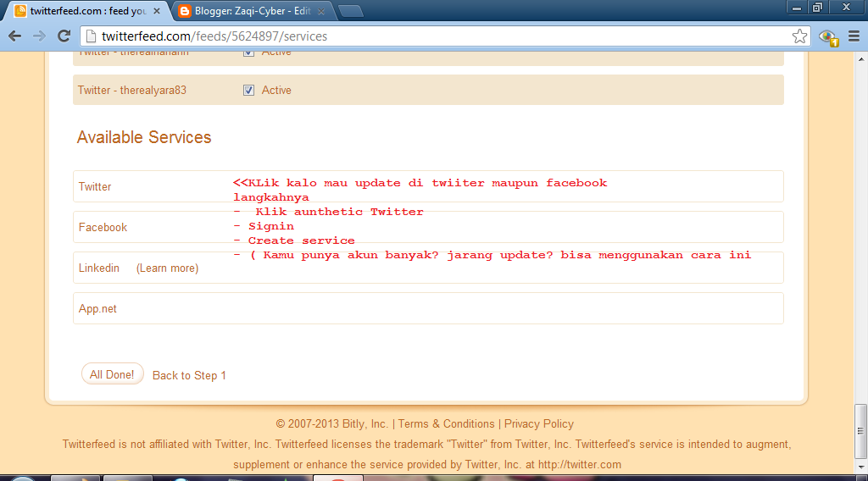The height and width of the screenshot is (481, 868).
Task: Go Back to Step 1
Action: click(189, 375)
